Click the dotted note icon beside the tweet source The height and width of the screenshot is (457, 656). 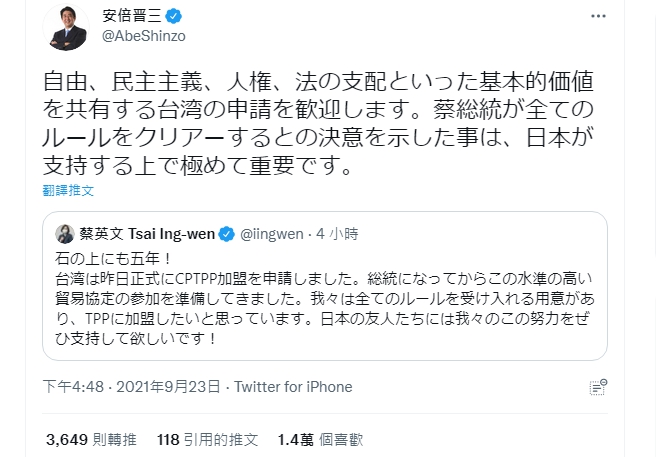597,387
